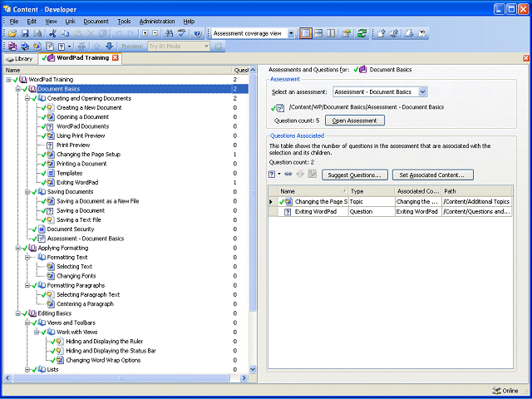Image resolution: width=532 pixels, height=399 pixels.
Task: Click the blue Move Down arrow icon
Action: pyautogui.click(x=109, y=47)
